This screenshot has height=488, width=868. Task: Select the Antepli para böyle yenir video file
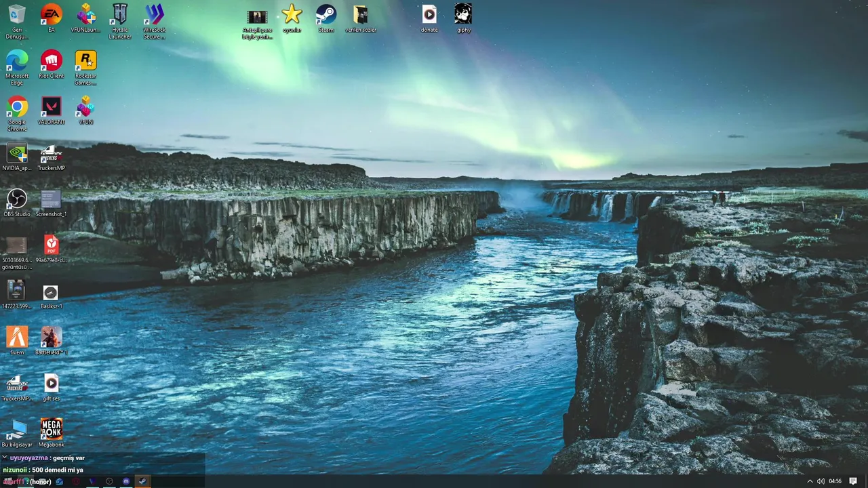[257, 24]
